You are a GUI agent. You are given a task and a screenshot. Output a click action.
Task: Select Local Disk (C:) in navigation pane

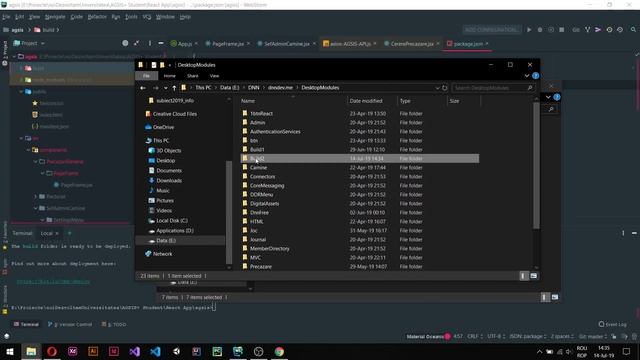click(x=171, y=220)
